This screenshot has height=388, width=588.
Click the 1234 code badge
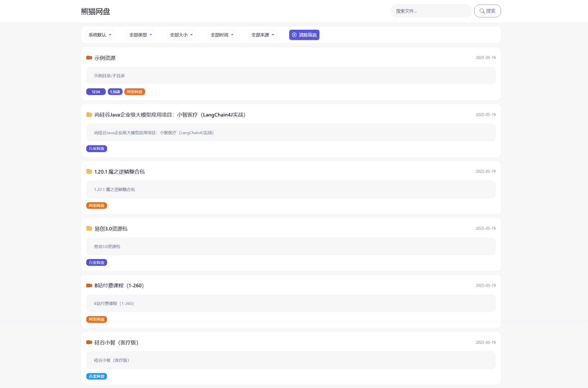click(x=96, y=92)
